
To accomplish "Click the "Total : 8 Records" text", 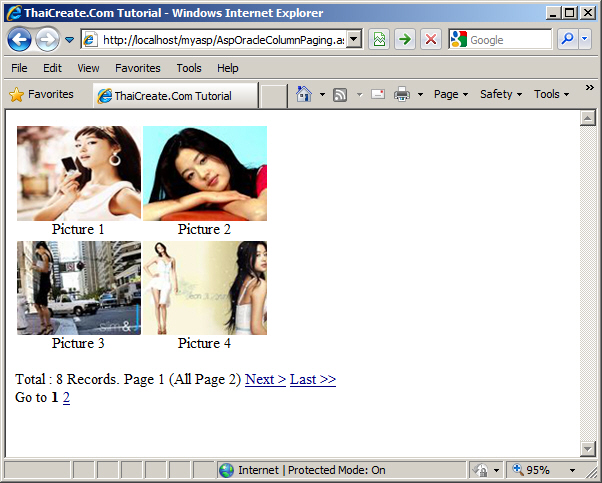I will (67, 379).
